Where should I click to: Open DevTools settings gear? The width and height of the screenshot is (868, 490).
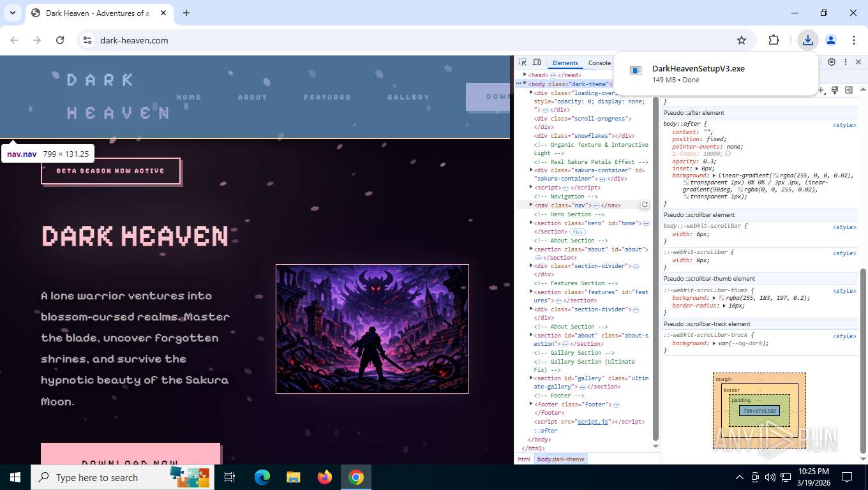pyautogui.click(x=832, y=62)
